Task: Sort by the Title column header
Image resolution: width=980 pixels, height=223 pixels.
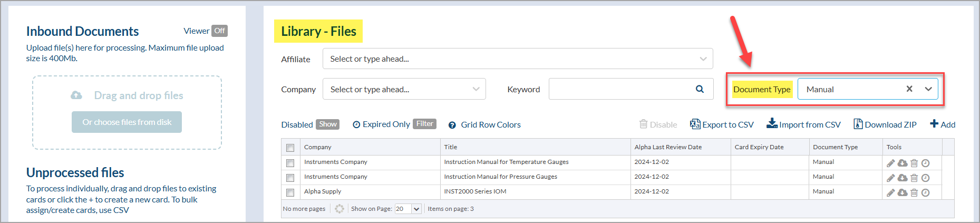Action: coord(451,147)
